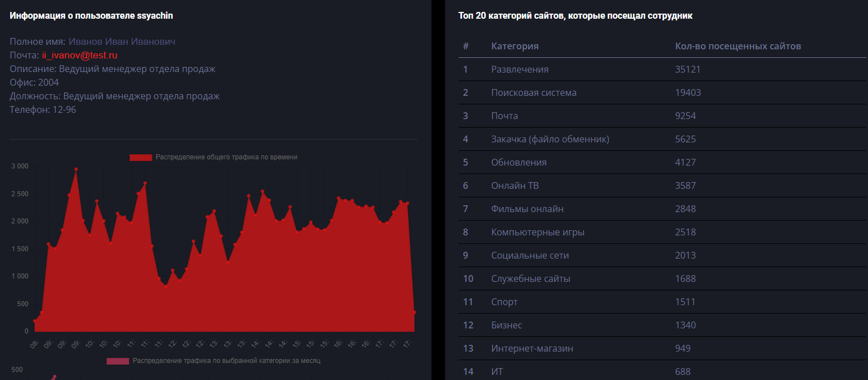Click the value 1688
The height and width of the screenshot is (380, 868).
pos(685,278)
